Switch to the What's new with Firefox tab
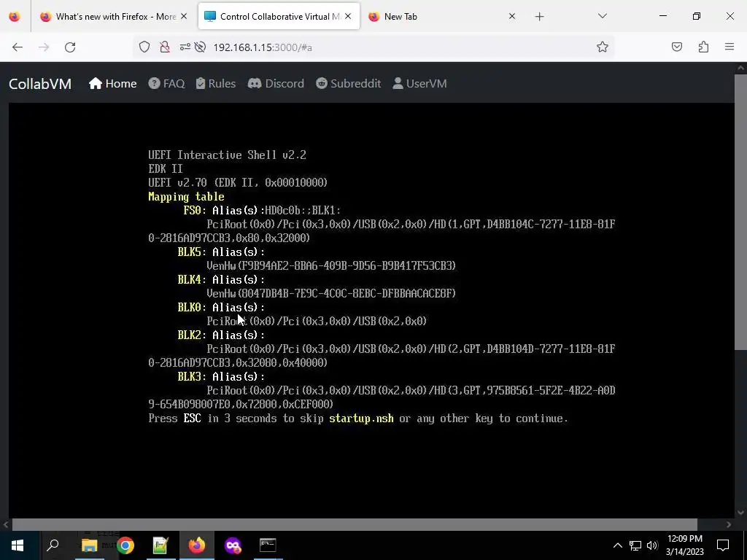Image resolution: width=747 pixels, height=560 pixels. tap(113, 17)
